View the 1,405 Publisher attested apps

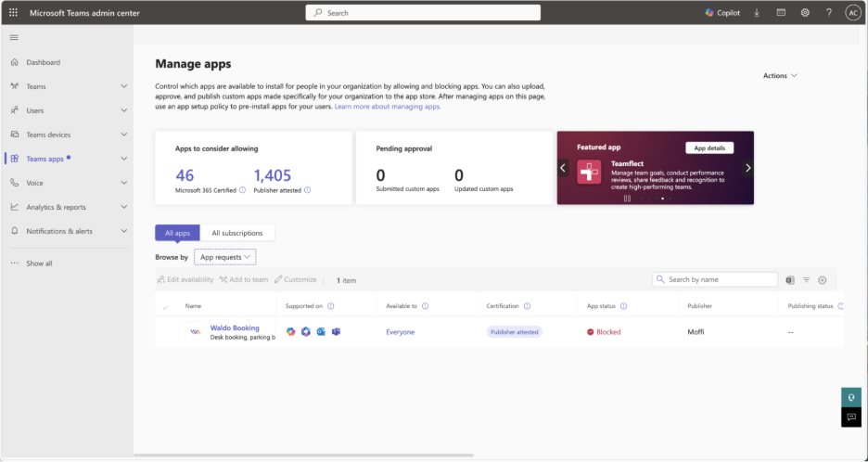pyautogui.click(x=273, y=175)
